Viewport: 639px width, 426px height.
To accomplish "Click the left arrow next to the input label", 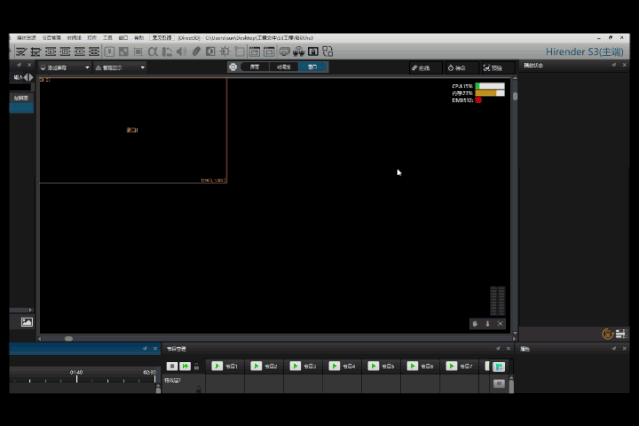I will (x=26, y=77).
